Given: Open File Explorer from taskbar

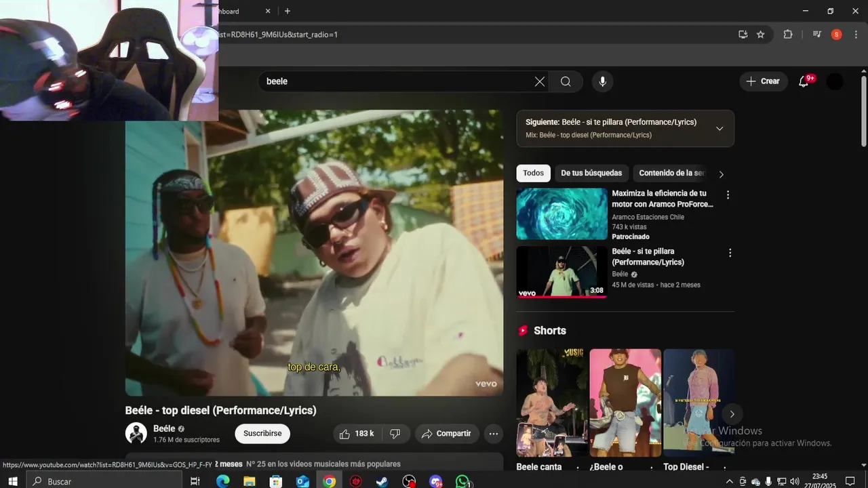Looking at the screenshot, I should pyautogui.click(x=249, y=481).
